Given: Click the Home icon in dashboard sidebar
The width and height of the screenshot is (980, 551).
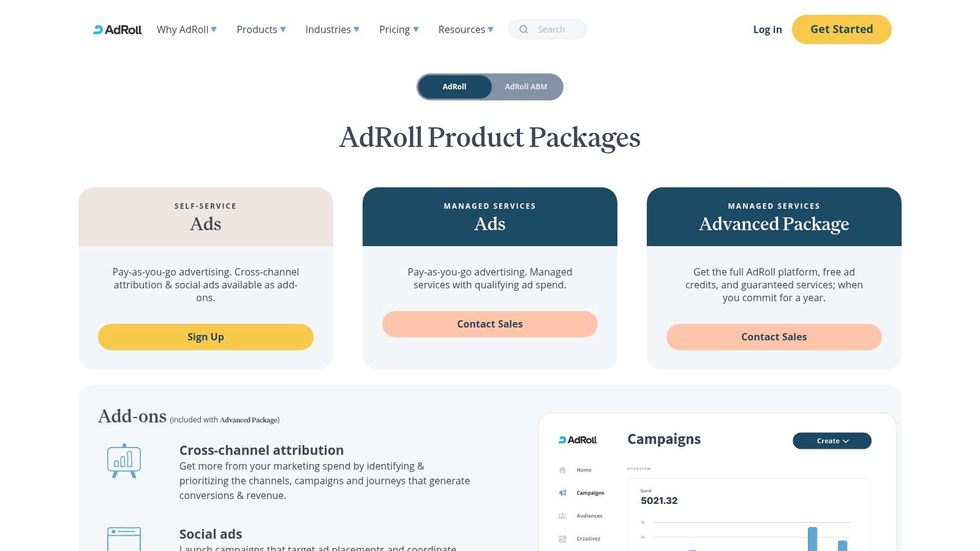Looking at the screenshot, I should [562, 470].
